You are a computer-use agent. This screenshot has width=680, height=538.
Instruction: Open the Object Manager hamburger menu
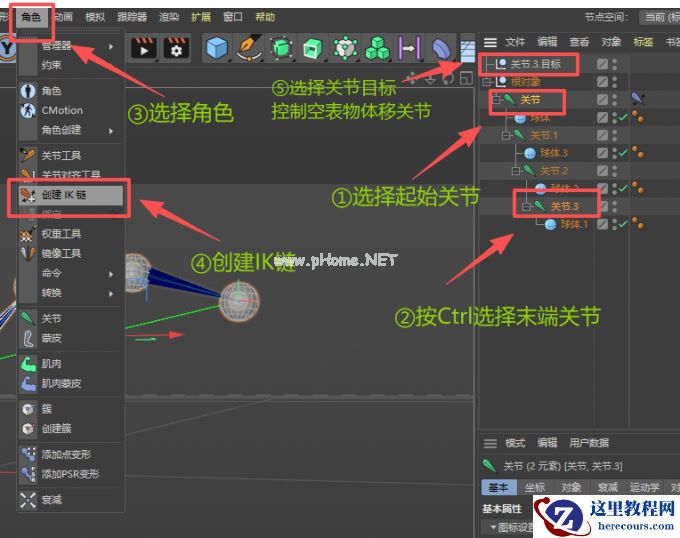click(x=490, y=42)
